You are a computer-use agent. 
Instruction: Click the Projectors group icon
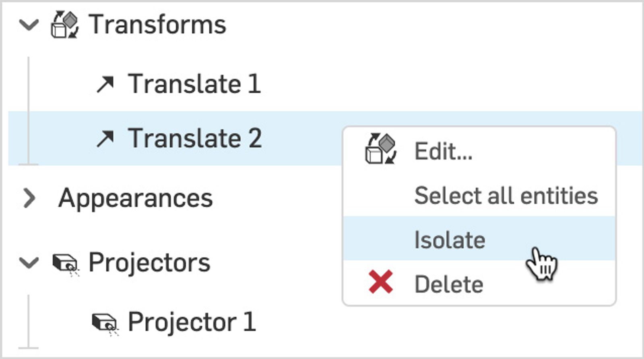click(x=65, y=264)
